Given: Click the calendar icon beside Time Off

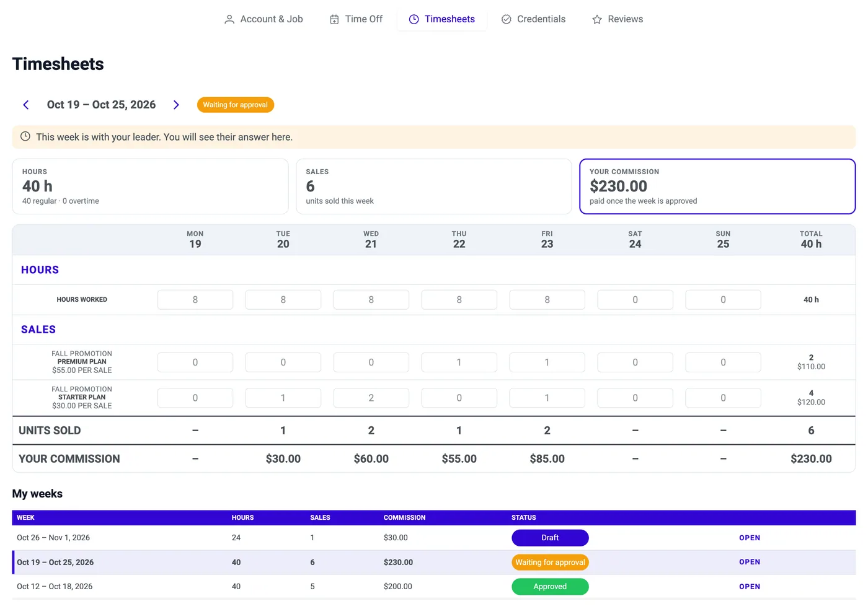Looking at the screenshot, I should (x=334, y=19).
